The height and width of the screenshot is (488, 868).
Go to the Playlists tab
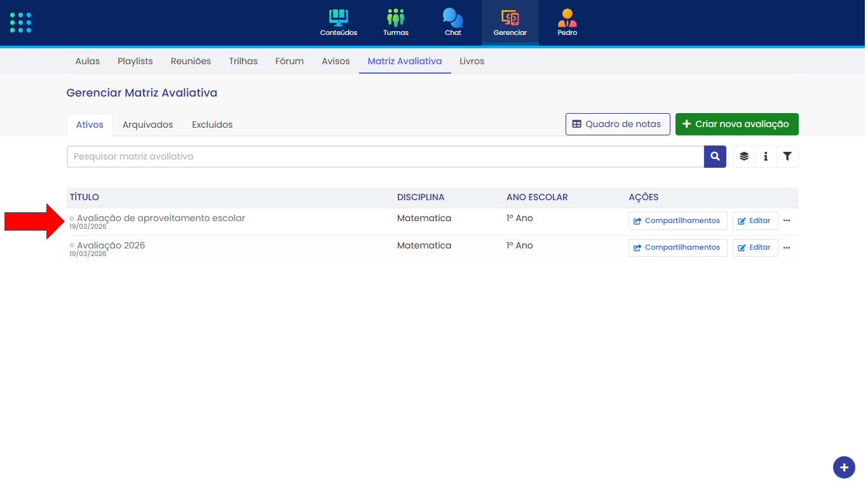(135, 61)
